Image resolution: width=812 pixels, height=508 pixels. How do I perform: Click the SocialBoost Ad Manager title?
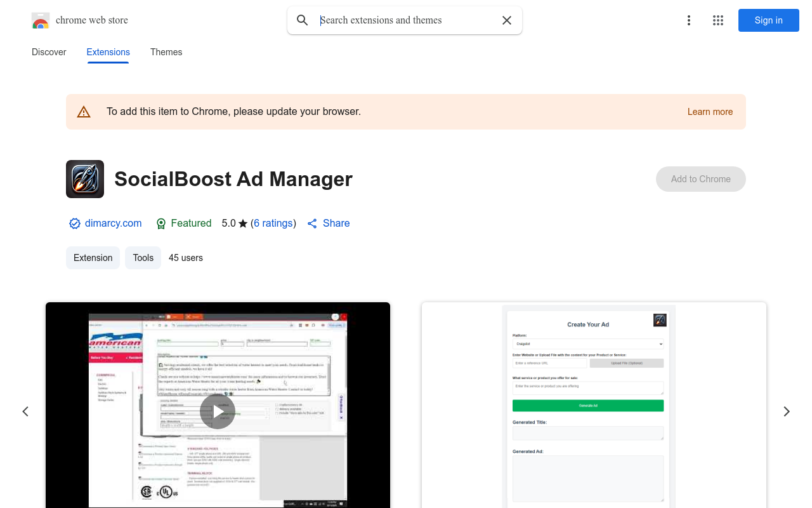(x=233, y=179)
